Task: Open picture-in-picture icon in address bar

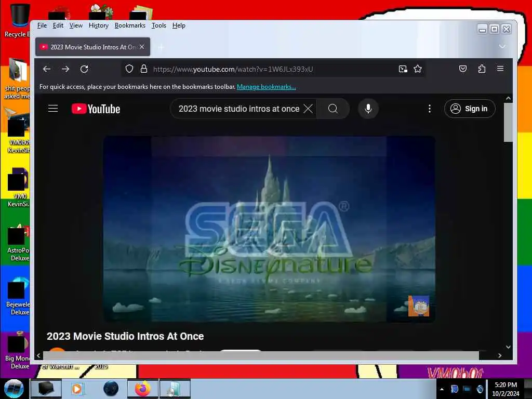Action: click(x=403, y=69)
